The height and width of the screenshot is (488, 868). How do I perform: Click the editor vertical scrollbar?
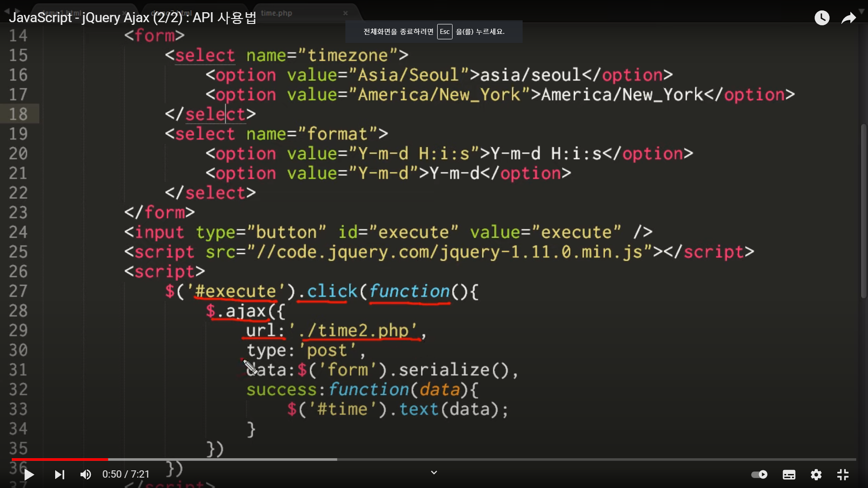tap(863, 211)
